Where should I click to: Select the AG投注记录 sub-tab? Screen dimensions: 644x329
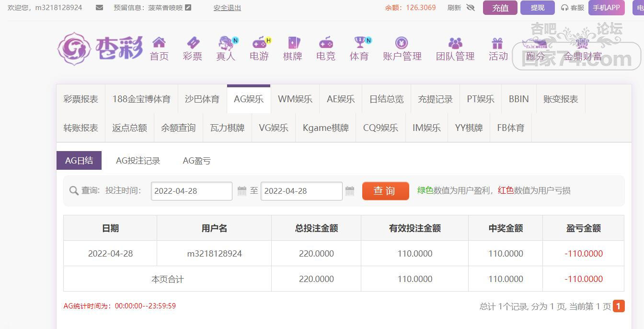(138, 161)
